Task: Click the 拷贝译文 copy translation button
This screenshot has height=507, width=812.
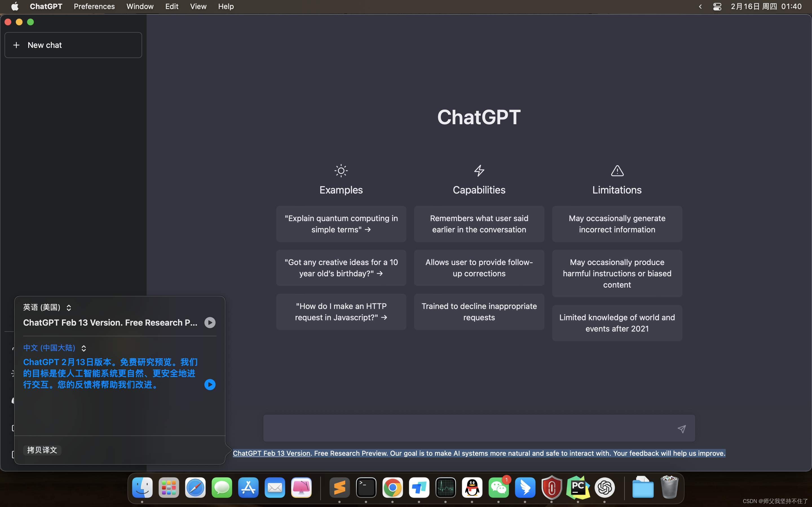Action: coord(42,450)
